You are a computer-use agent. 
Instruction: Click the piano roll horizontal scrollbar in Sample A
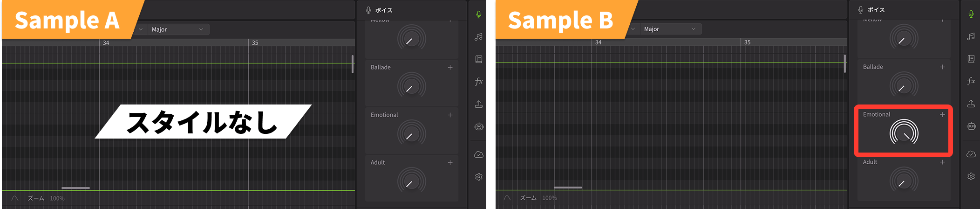[75, 188]
